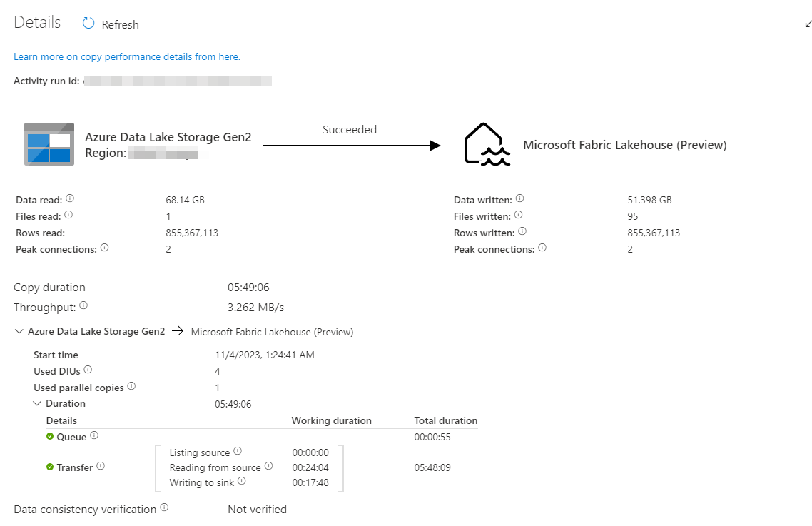Select Writing to sink duration '00:17:48'
The width and height of the screenshot is (812, 526).
[310, 482]
